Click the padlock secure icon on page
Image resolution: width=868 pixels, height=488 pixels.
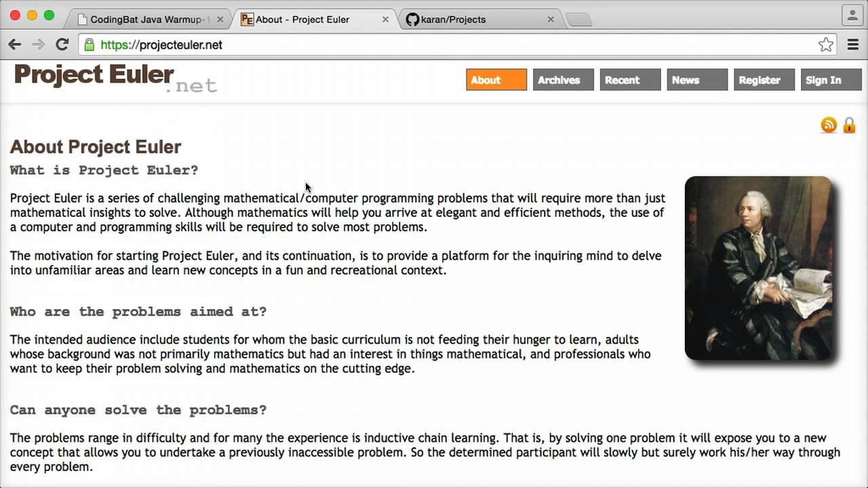(x=849, y=125)
